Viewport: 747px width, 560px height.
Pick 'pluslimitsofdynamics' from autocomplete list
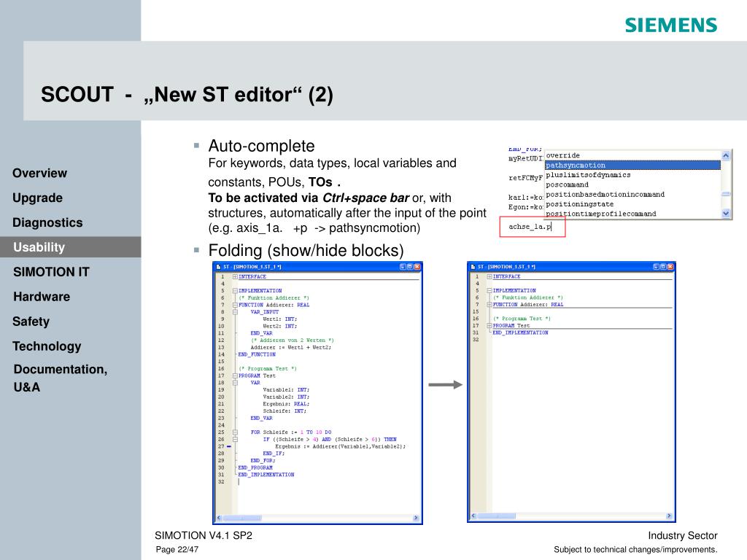coord(632,175)
